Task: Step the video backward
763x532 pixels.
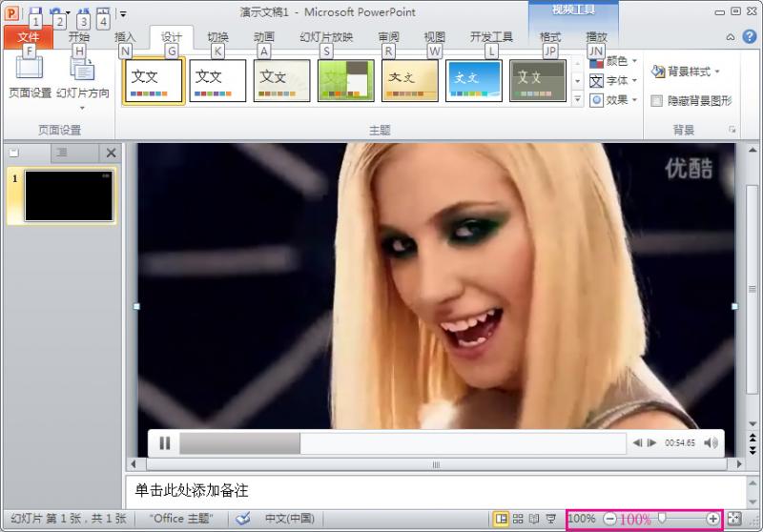Action: point(637,442)
